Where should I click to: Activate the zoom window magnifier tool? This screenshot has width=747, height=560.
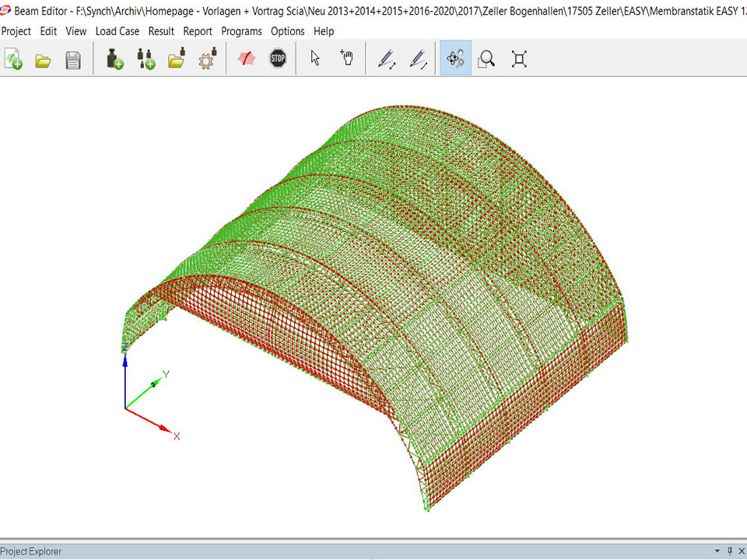click(487, 59)
